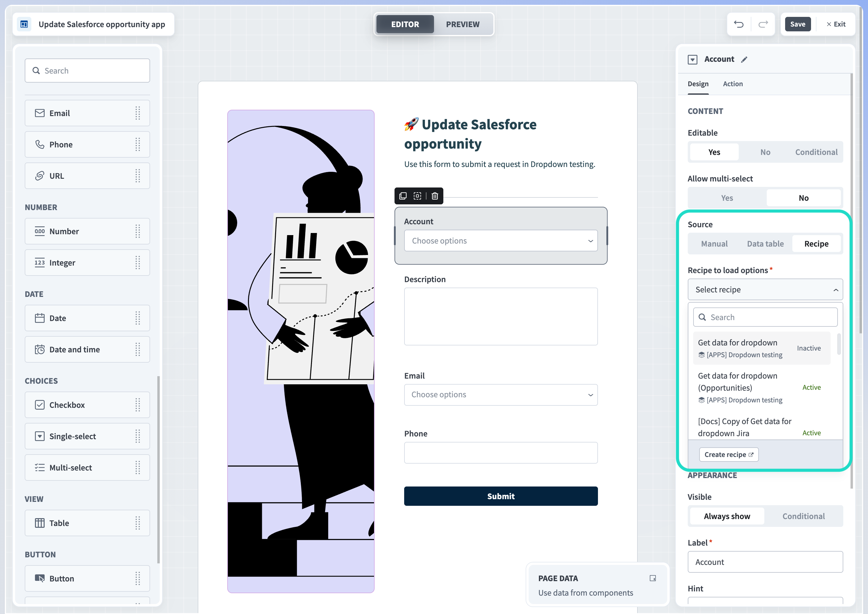This screenshot has height=614, width=868.
Task: Click the Email envelope icon in the components list
Action: [x=40, y=113]
